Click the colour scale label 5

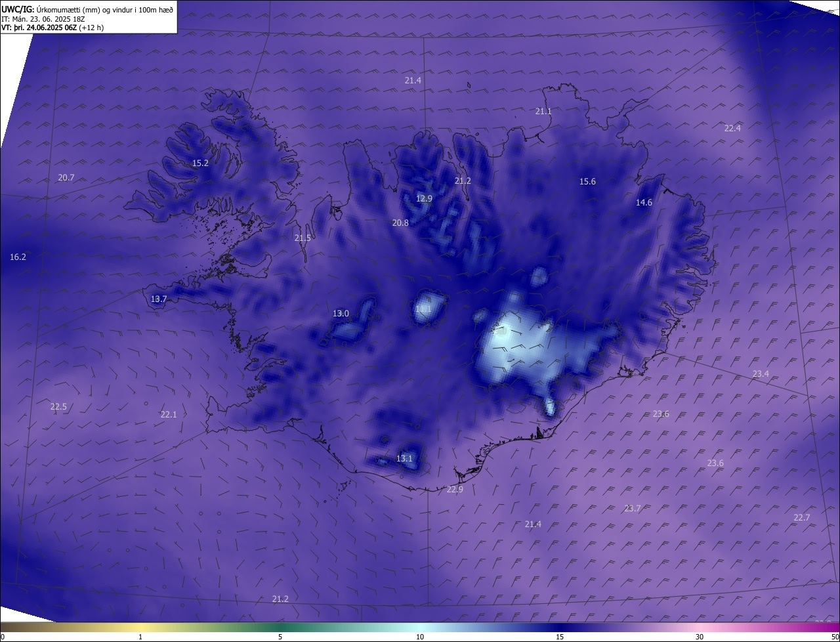click(x=280, y=637)
